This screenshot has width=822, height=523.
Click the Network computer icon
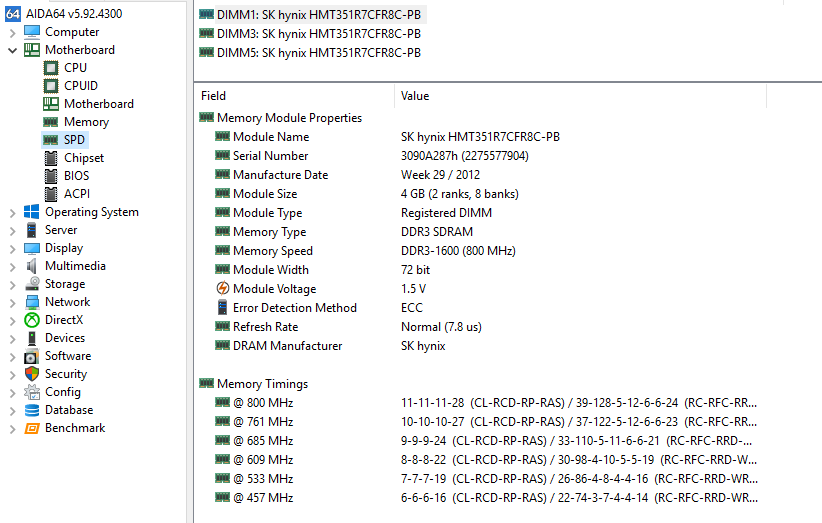tap(31, 302)
